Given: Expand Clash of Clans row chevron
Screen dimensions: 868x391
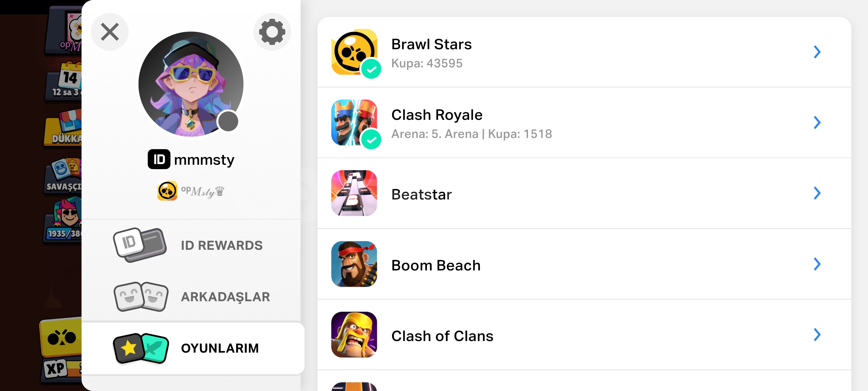Looking at the screenshot, I should 817,335.
